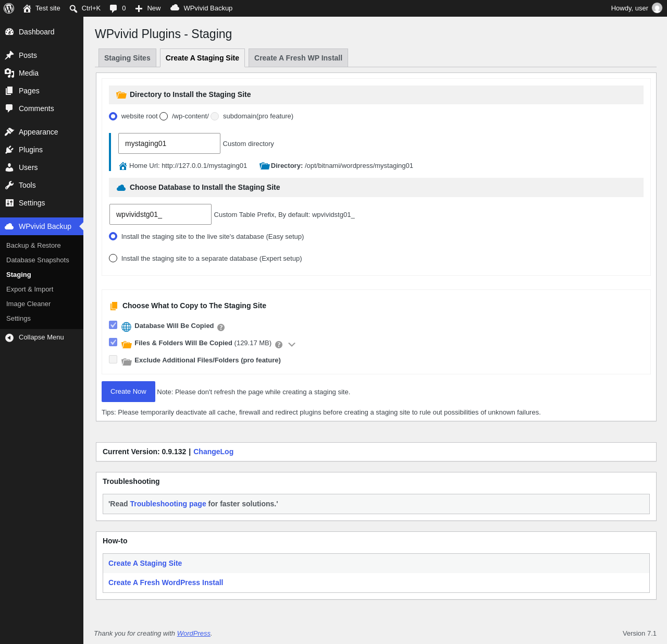This screenshot has height=644, width=667.
Task: Click the globe icon next to Database Will Be Copied
Action: (x=126, y=327)
